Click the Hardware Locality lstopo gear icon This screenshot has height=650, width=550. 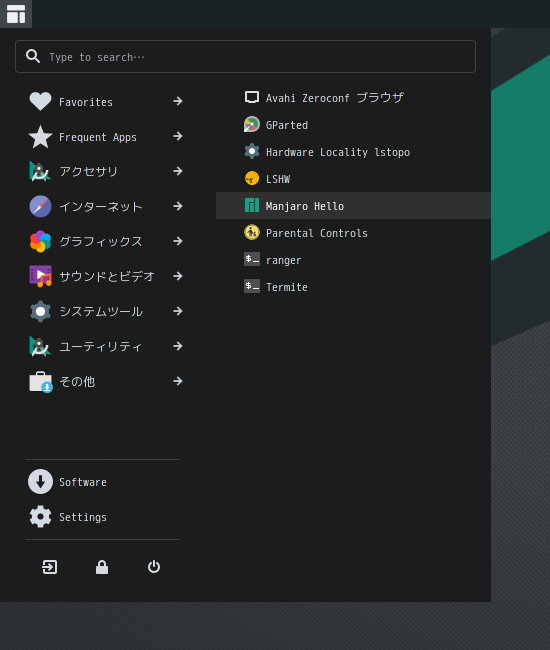coord(252,152)
